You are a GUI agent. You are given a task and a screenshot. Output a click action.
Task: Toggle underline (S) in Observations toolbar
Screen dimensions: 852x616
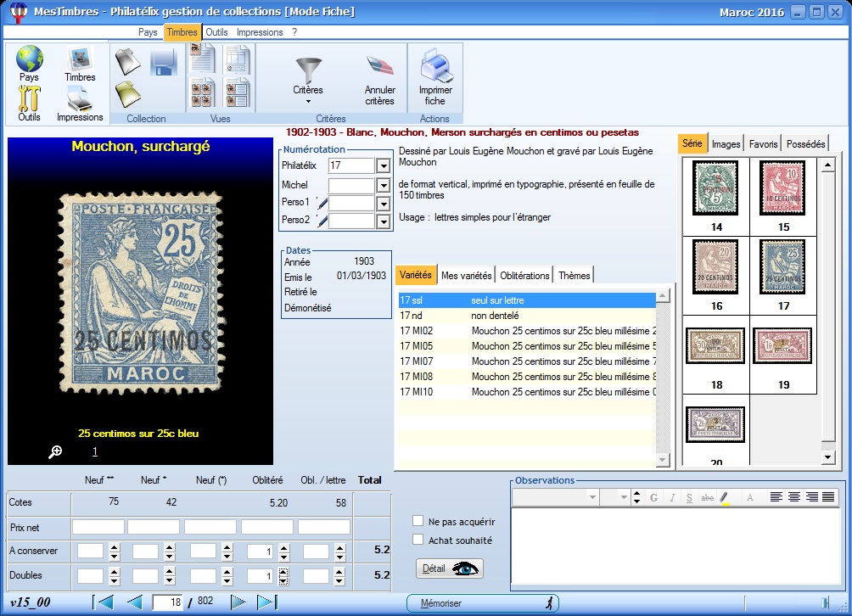(x=689, y=497)
